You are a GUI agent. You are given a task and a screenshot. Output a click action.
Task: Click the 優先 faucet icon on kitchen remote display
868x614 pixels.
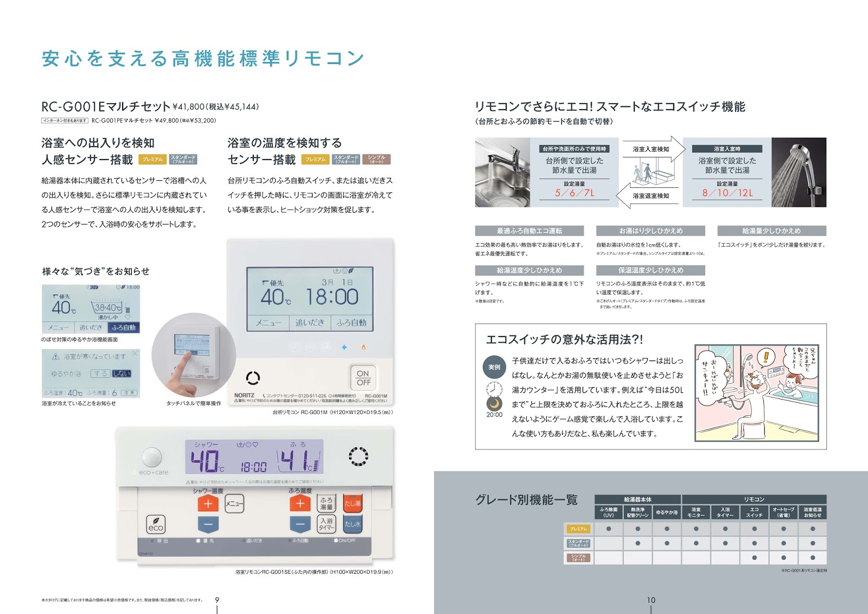pos(266,282)
